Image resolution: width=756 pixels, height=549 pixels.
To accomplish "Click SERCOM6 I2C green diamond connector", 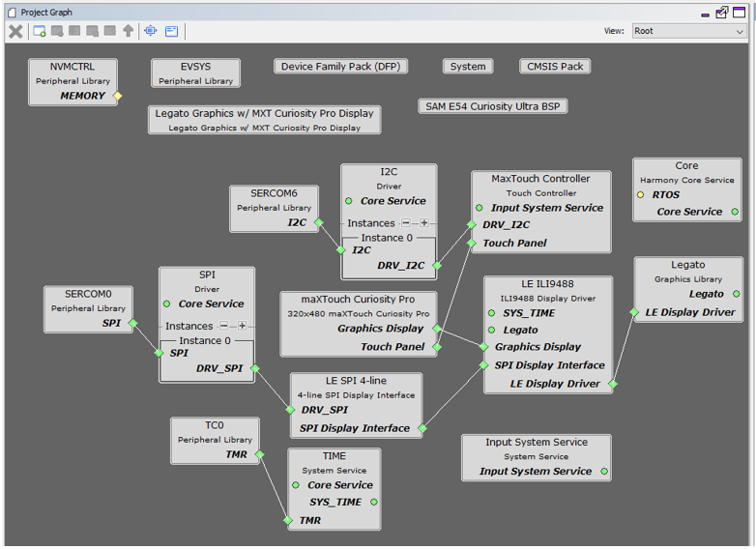I will 319,222.
